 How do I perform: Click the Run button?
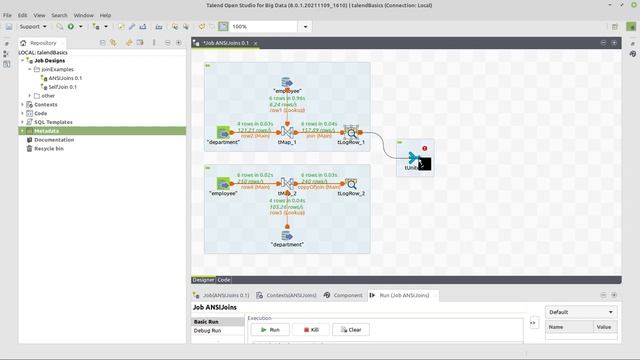point(270,330)
